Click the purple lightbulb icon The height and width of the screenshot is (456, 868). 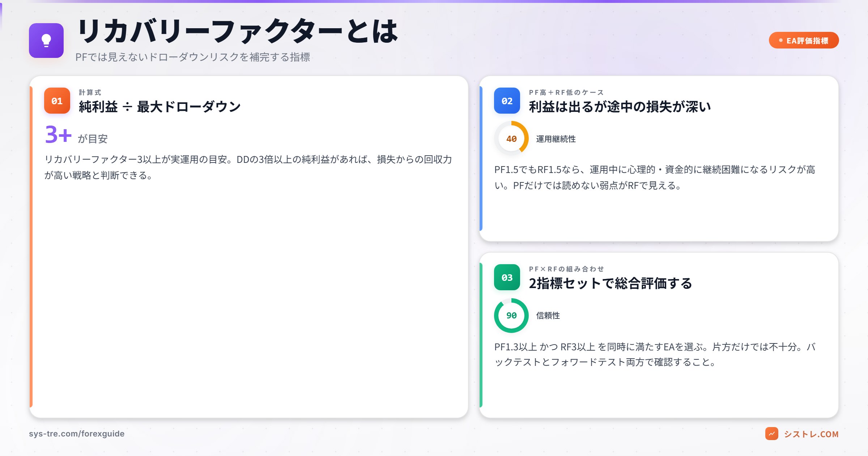(x=46, y=41)
